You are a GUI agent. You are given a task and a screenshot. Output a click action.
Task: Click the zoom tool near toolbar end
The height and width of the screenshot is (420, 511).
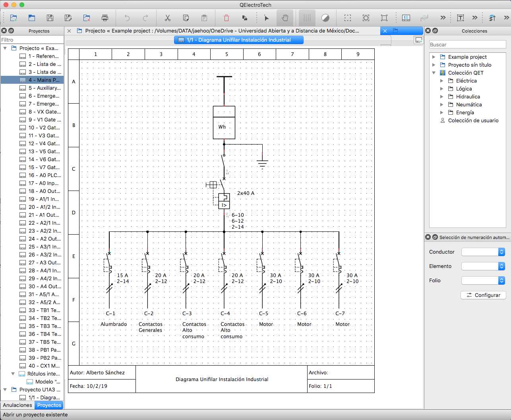point(492,18)
